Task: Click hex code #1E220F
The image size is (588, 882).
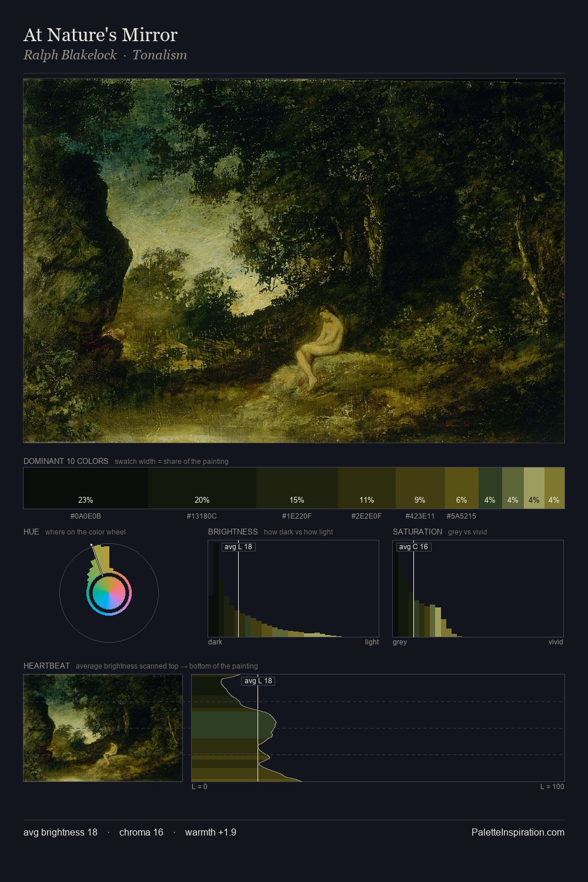Action: click(x=297, y=516)
